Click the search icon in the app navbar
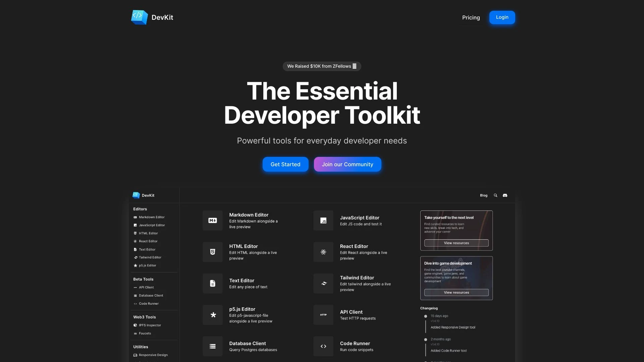The height and width of the screenshot is (362, 644). click(x=495, y=195)
